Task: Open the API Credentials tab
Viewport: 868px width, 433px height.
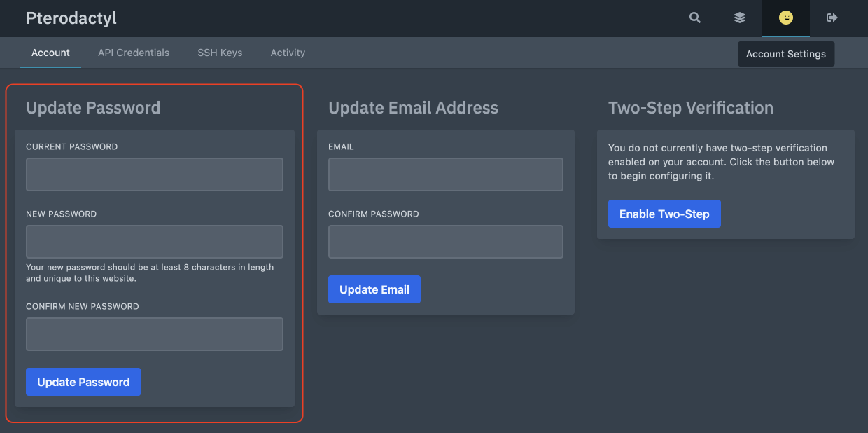Action: click(x=134, y=53)
